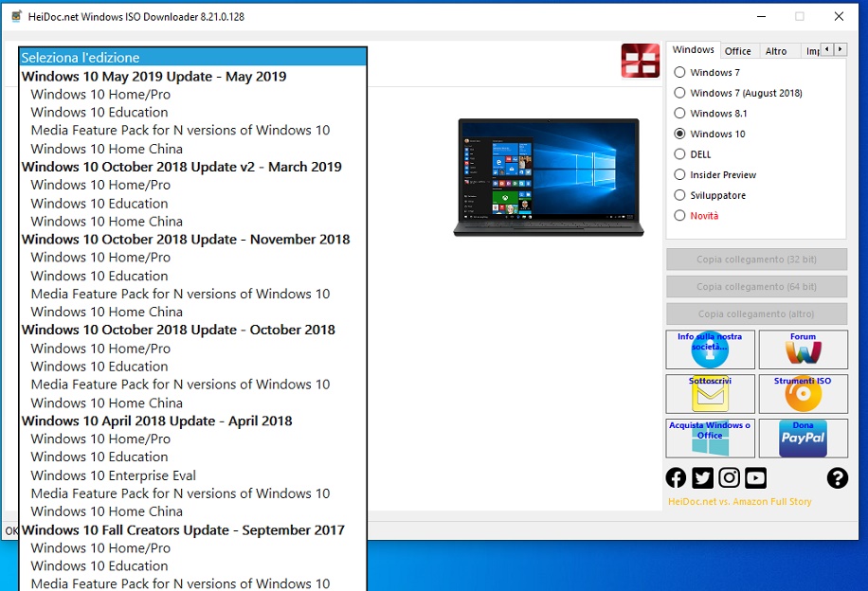Screen dimensions: 868x591
Task: Click 'Windows 10 Fall Creators Update - September 2017' header
Action: 192,530
